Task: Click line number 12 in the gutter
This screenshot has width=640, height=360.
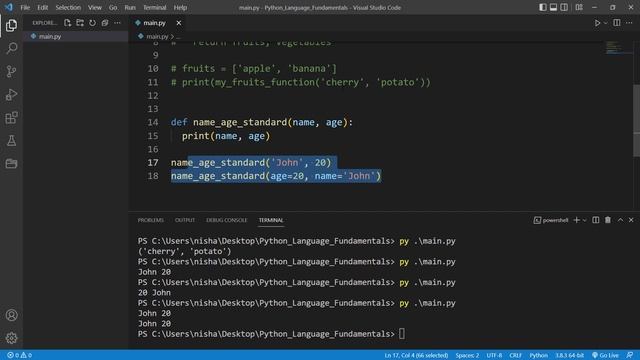Action: pyautogui.click(x=153, y=96)
